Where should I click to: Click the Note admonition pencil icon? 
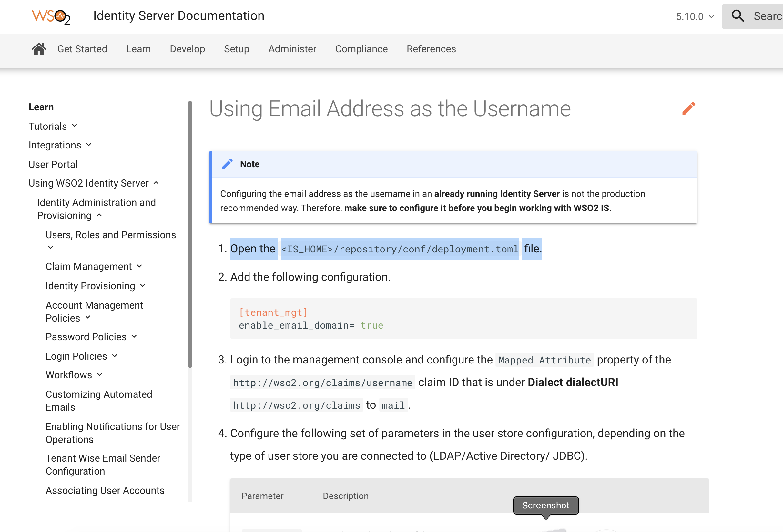(227, 164)
